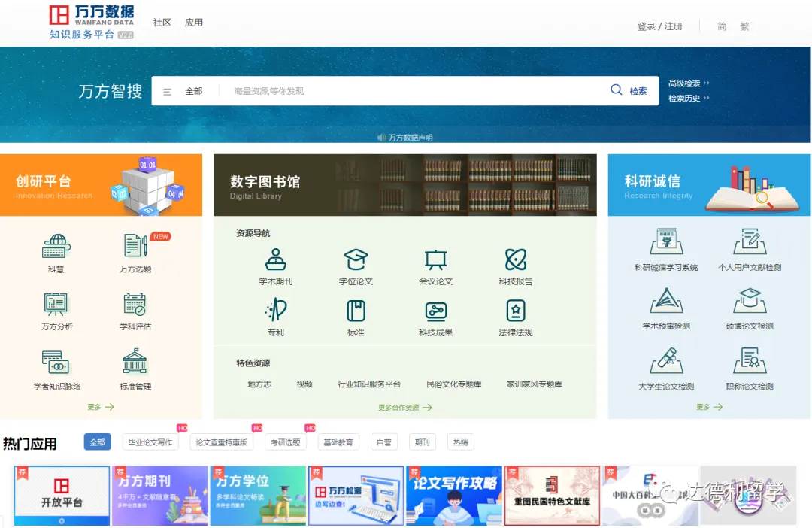Open the 职称论文检测 icon
This screenshot has width=812, height=528.
coord(750,360)
